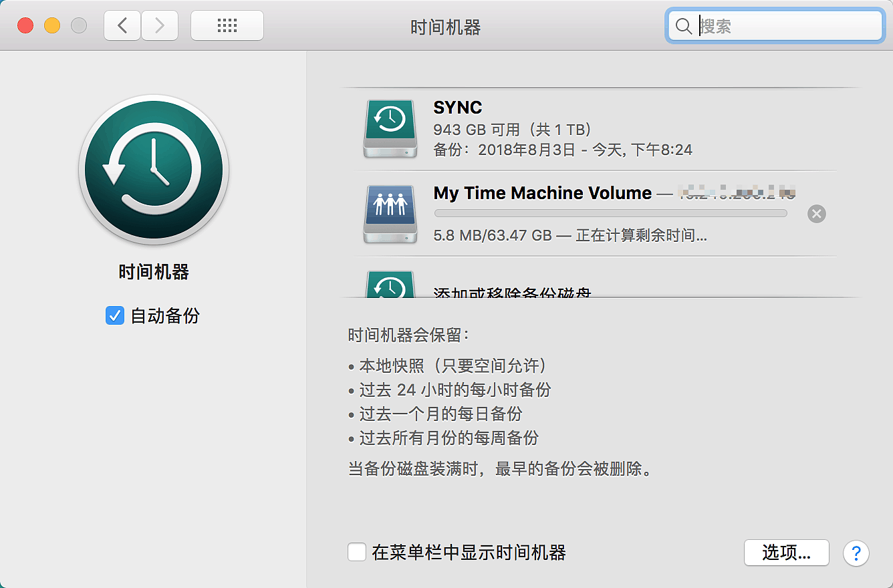Go forward with the right chevron button
The height and width of the screenshot is (588, 893).
[160, 26]
